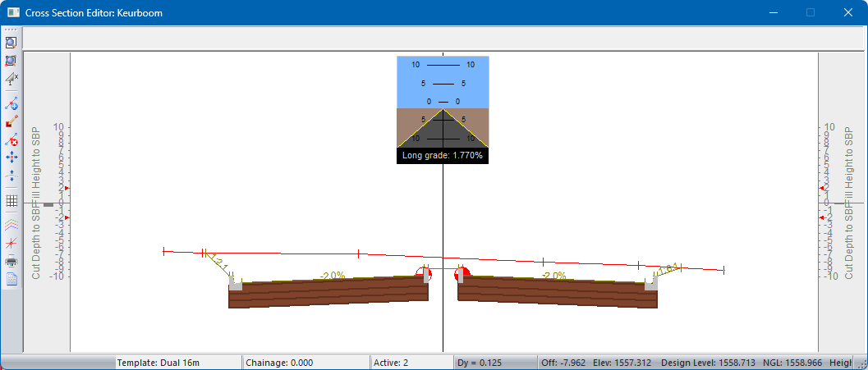Click the layers display icon

click(x=11, y=223)
